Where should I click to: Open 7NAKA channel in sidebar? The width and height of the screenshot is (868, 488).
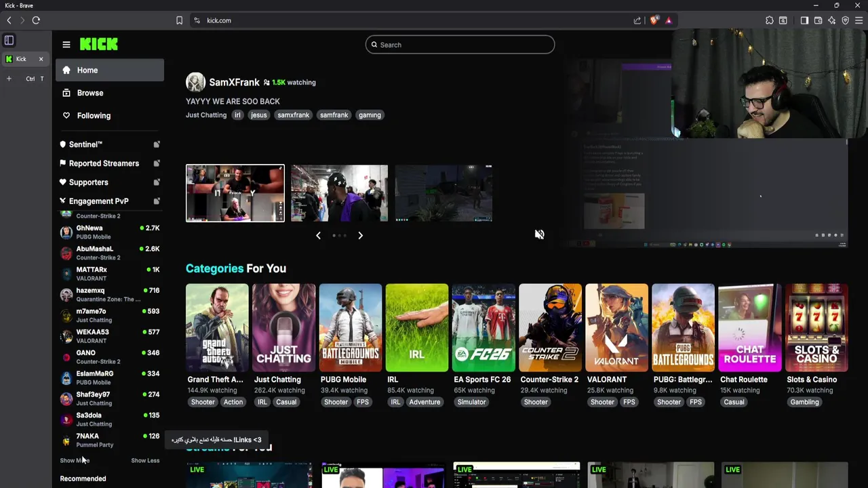[110, 441]
